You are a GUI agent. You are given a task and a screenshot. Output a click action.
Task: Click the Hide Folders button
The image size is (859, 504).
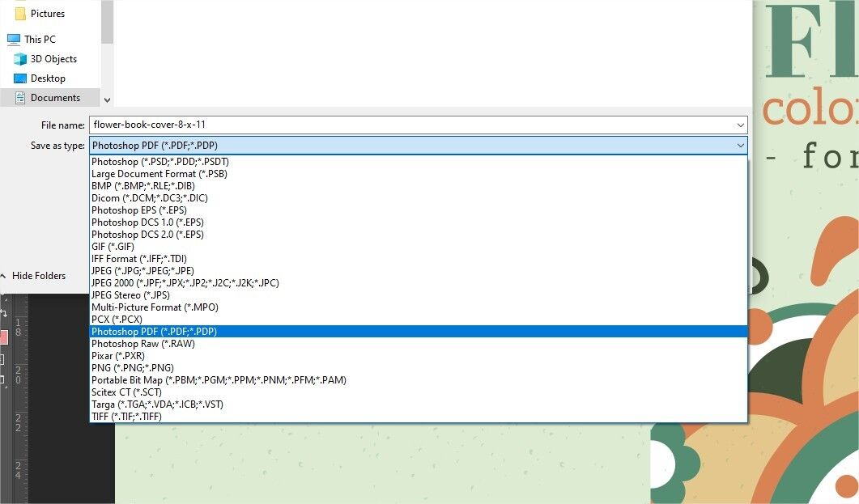coord(38,276)
